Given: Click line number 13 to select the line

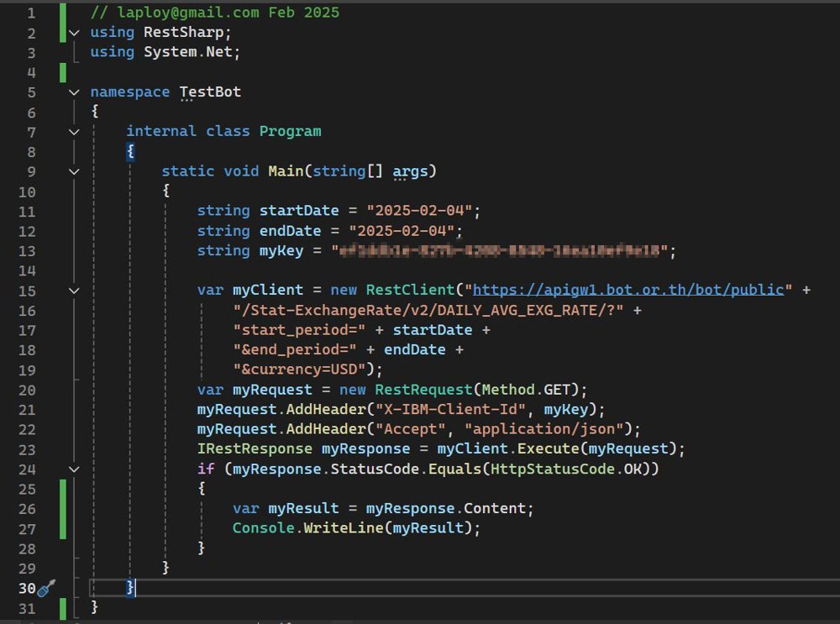Looking at the screenshot, I should coord(27,250).
